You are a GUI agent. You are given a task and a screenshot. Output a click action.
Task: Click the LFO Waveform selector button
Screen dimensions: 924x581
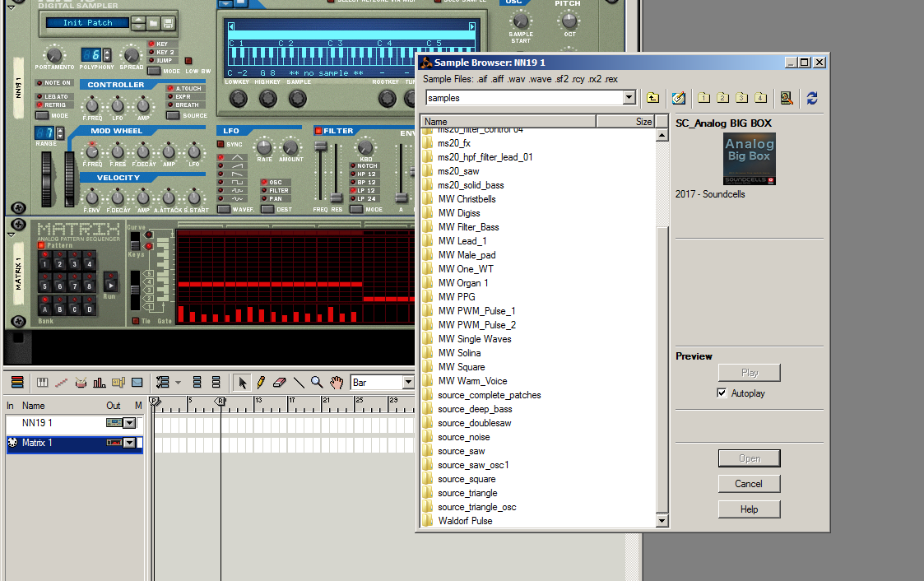tap(224, 209)
